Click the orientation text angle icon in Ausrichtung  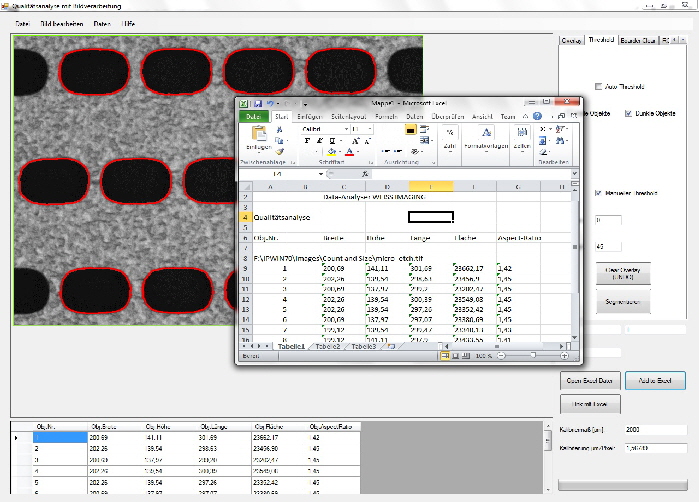click(x=415, y=152)
